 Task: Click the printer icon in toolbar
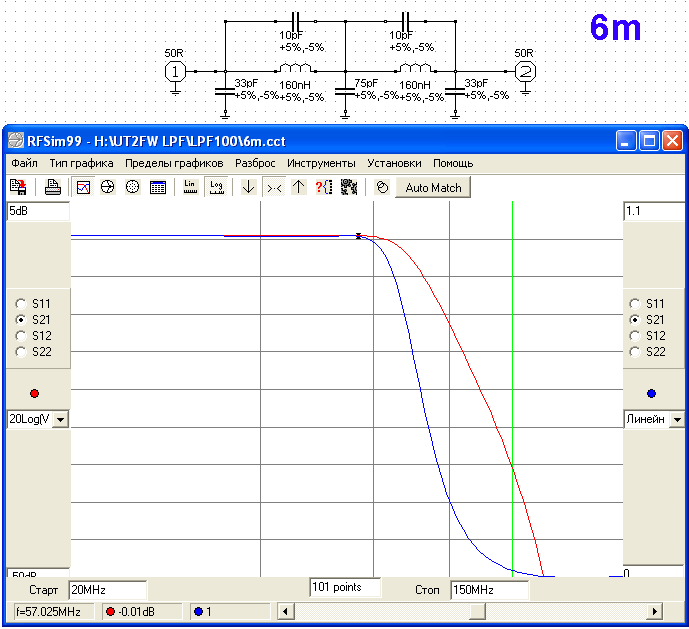click(x=52, y=187)
